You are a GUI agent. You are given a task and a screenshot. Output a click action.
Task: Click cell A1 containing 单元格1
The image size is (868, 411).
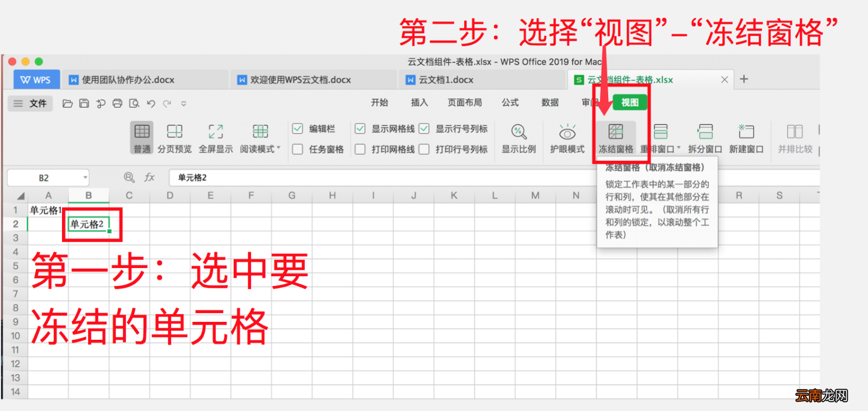click(x=48, y=210)
